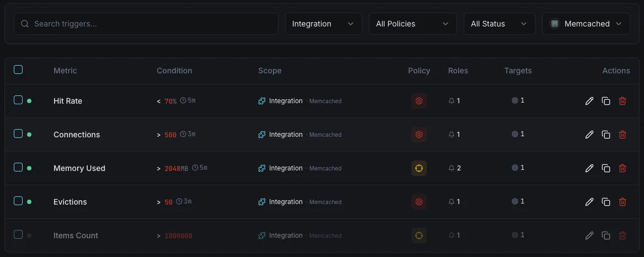The width and height of the screenshot is (644, 257).
Task: Toggle the select-all checkbox in header
Action: click(x=18, y=70)
